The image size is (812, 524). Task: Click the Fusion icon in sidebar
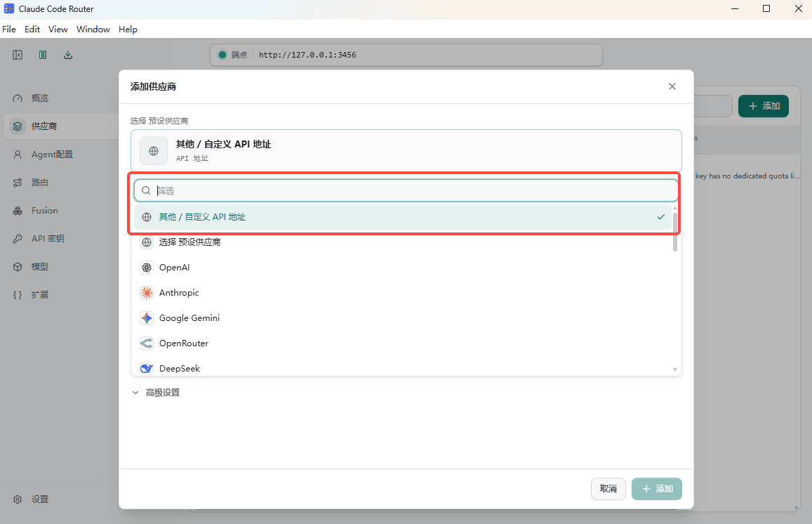tap(18, 211)
